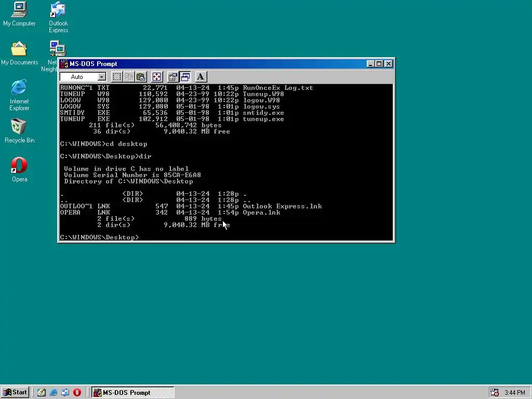Launch Internet Explorer from Quick Launch
Image resolution: width=532 pixels, height=399 pixels.
point(54,393)
